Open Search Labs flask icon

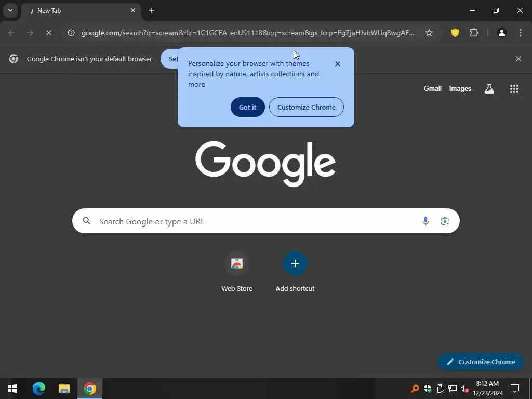tap(489, 89)
